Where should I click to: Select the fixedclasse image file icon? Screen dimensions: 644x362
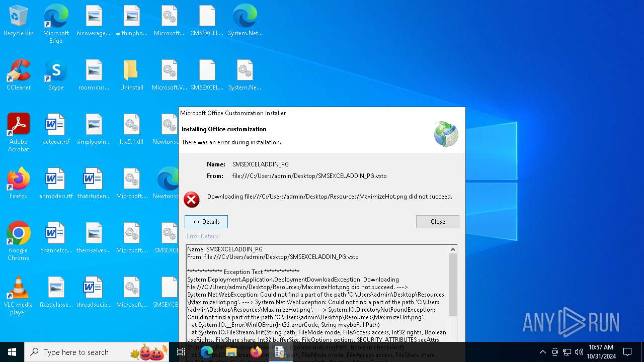[x=56, y=293]
